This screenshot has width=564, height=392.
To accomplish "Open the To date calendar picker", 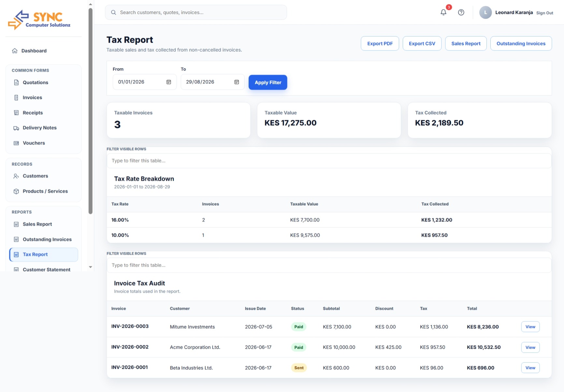I will 237,82.
